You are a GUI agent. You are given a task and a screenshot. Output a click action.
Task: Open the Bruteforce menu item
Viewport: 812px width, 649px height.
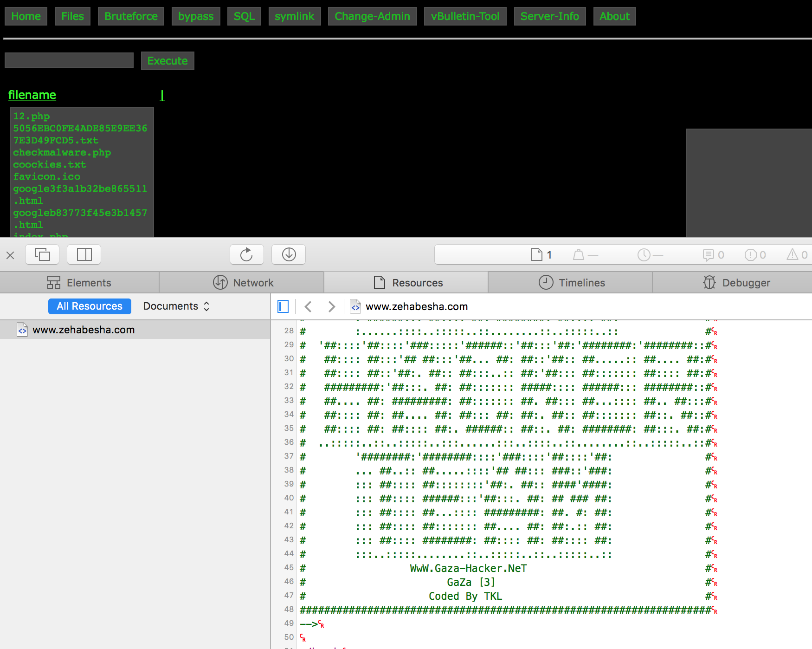click(x=131, y=16)
